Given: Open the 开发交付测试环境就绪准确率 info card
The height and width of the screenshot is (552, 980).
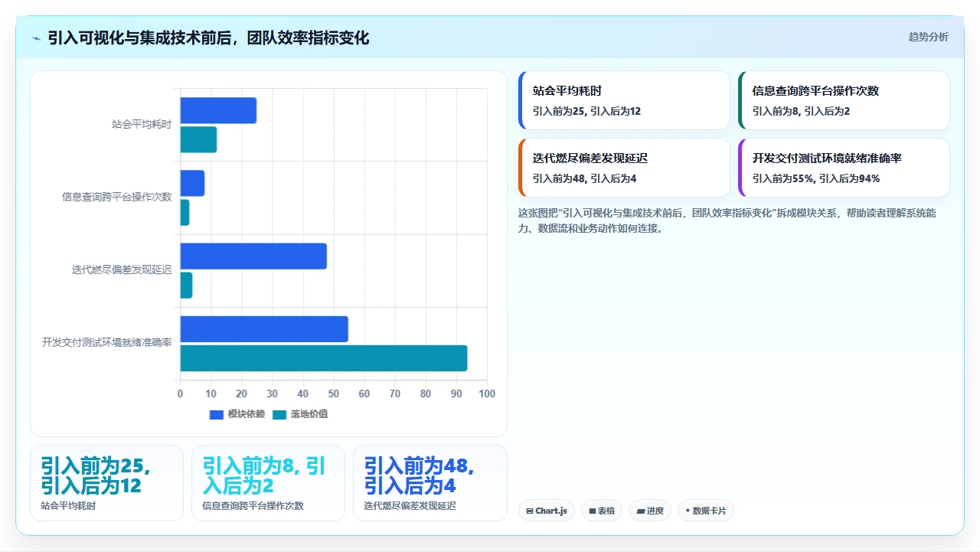Looking at the screenshot, I should click(x=844, y=168).
